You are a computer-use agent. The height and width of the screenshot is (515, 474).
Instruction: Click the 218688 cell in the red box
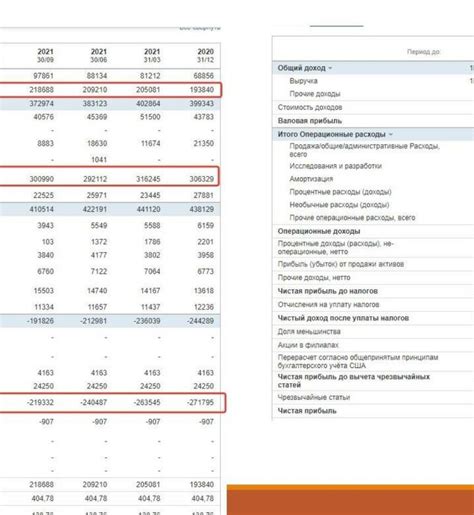click(x=41, y=90)
